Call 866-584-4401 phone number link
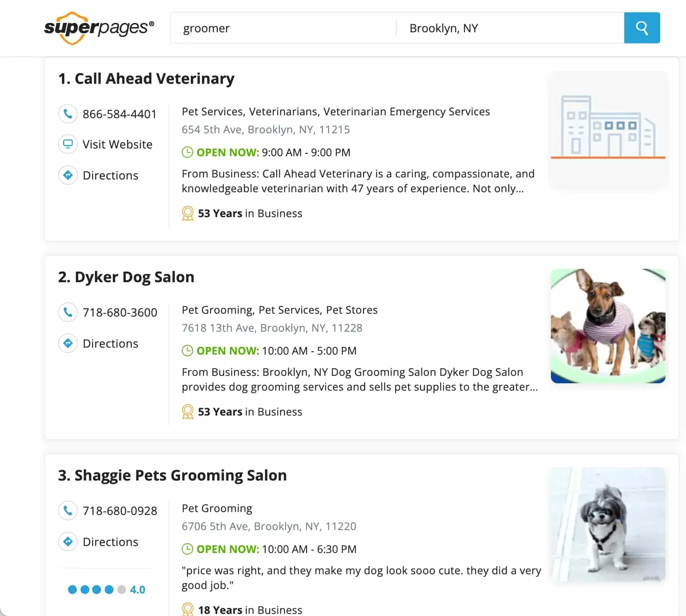This screenshot has width=686, height=616. coord(120,114)
